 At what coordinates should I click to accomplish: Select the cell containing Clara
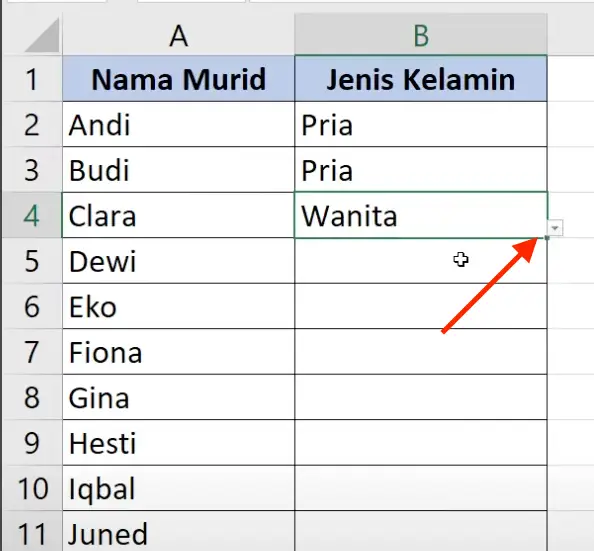(x=178, y=215)
